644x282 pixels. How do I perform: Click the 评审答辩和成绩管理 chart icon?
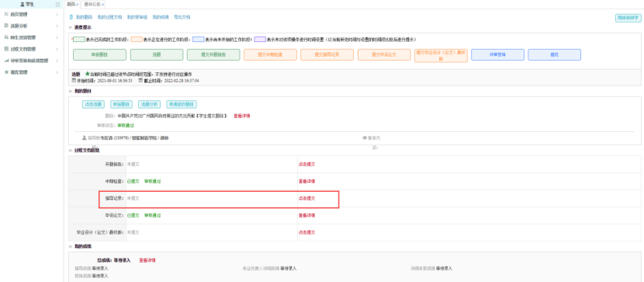pos(6,61)
